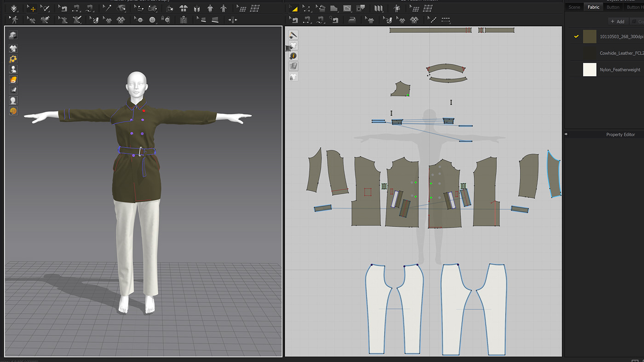Screen dimensions: 644x362
Task: Select the Select/Move tool in 3D toolbar
Action: [x=32, y=8]
